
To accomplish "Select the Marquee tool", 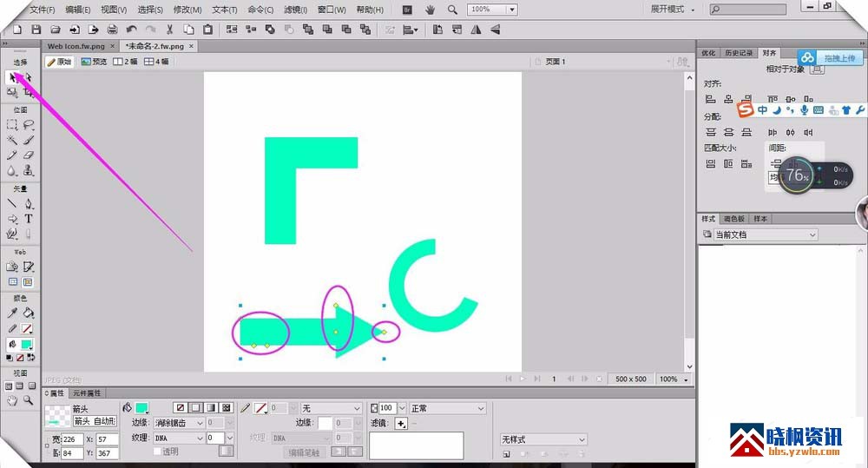I will coord(12,125).
